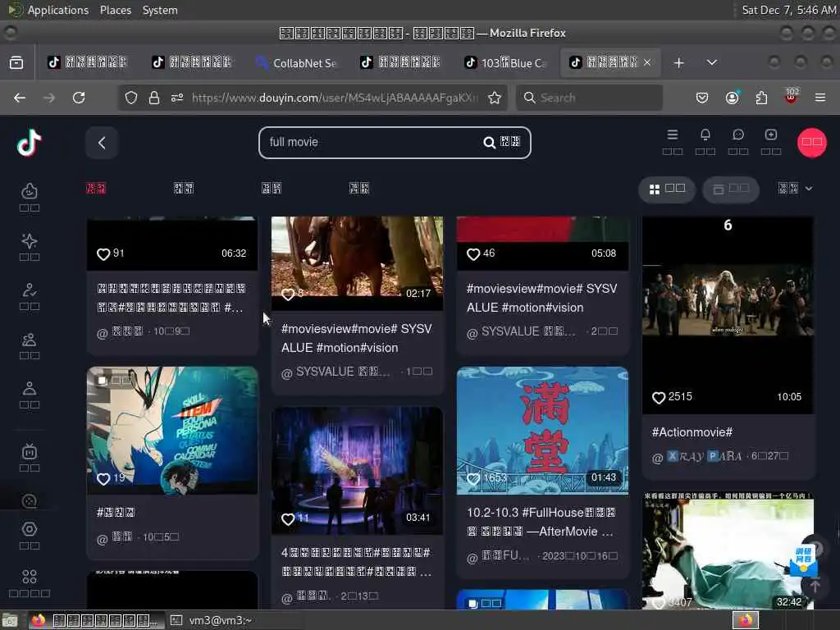Open the four-circles more apps sidebar icon
This screenshot has width=840, height=630.
pos(30,577)
